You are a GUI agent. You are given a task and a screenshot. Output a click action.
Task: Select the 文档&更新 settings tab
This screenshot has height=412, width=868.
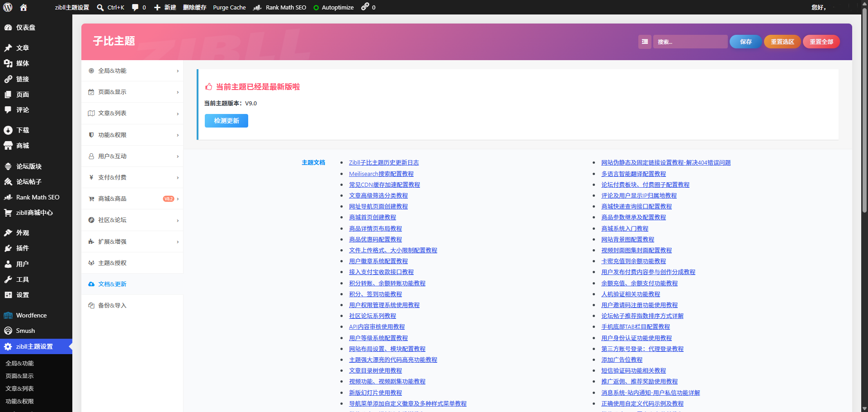tap(132, 284)
